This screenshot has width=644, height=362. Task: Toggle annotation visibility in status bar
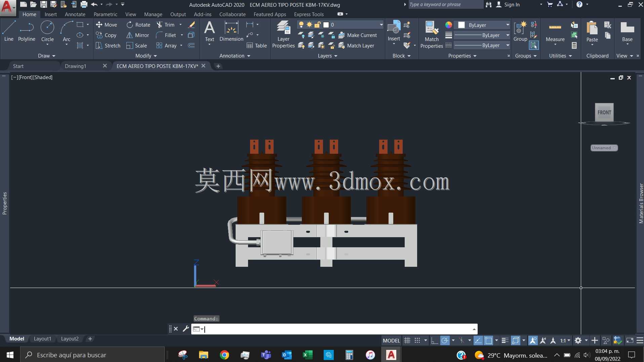click(533, 340)
